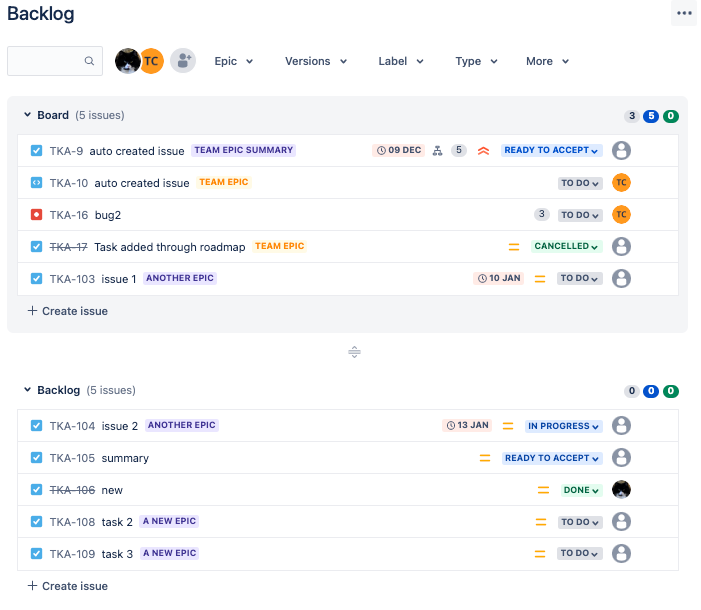
Task: Filter by the TC avatar in toolbar
Action: 152,61
